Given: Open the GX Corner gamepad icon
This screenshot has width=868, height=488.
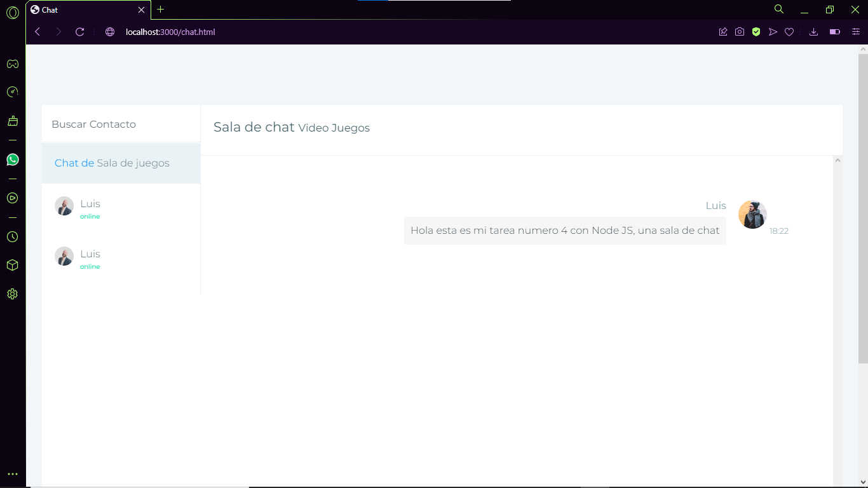Looking at the screenshot, I should point(13,64).
